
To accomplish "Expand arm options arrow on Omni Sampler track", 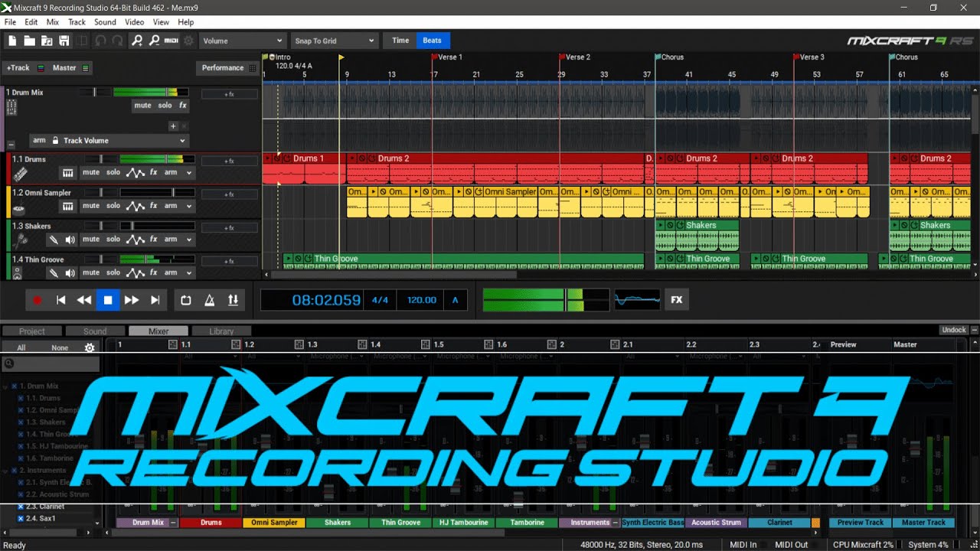I will click(x=188, y=206).
